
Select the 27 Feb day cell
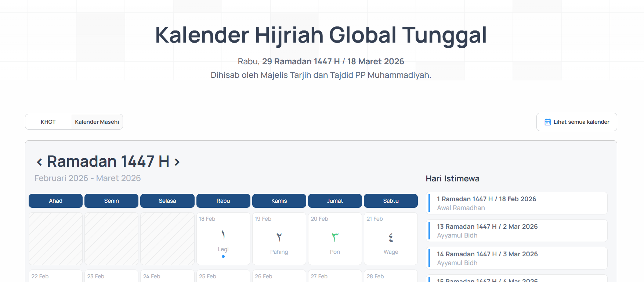335,276
